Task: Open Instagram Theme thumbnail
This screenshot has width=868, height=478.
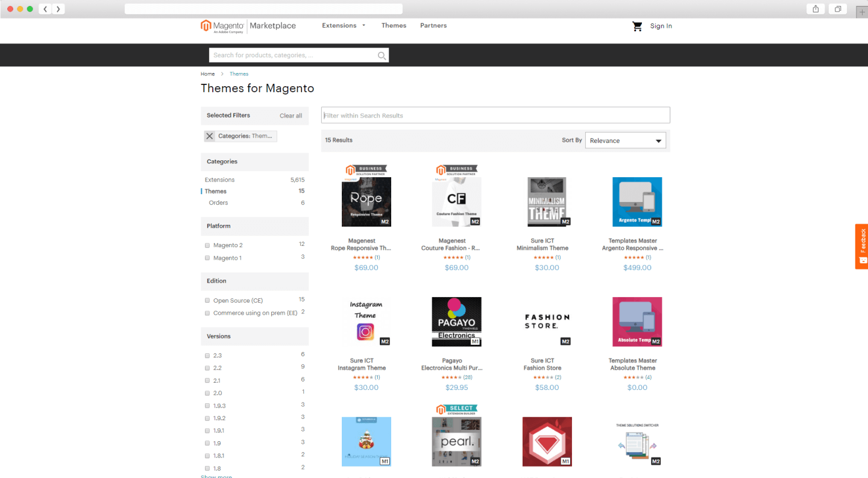Action: click(366, 321)
